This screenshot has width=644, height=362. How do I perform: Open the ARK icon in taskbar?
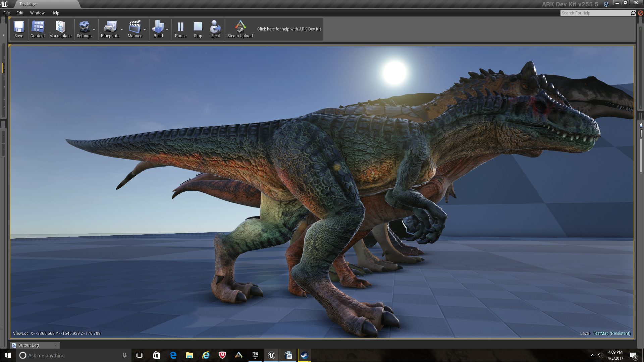pos(239,355)
